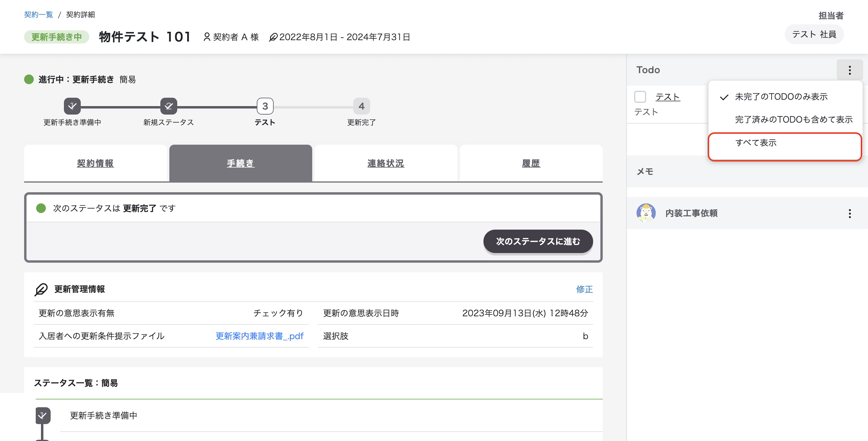Click the 内装工事依頼 bear avatar
Image resolution: width=868 pixels, height=441 pixels.
[646, 213]
